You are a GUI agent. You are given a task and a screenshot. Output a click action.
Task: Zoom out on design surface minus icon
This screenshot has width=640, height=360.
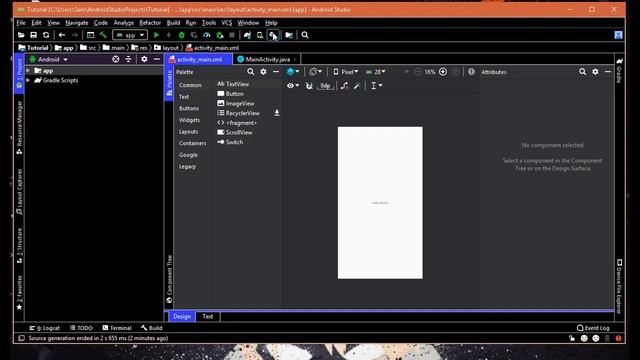tap(418, 72)
